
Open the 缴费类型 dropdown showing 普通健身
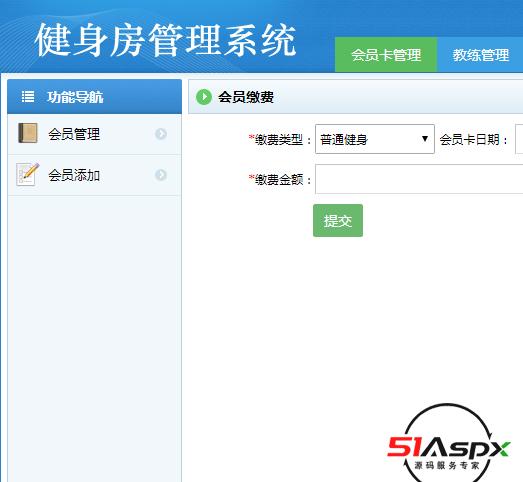tap(375, 139)
